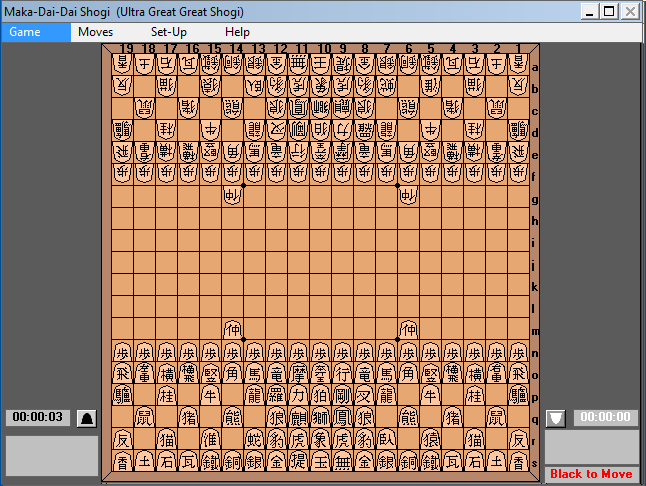
Task: Select Black's 行 piece on row o
Action: [x=343, y=373]
